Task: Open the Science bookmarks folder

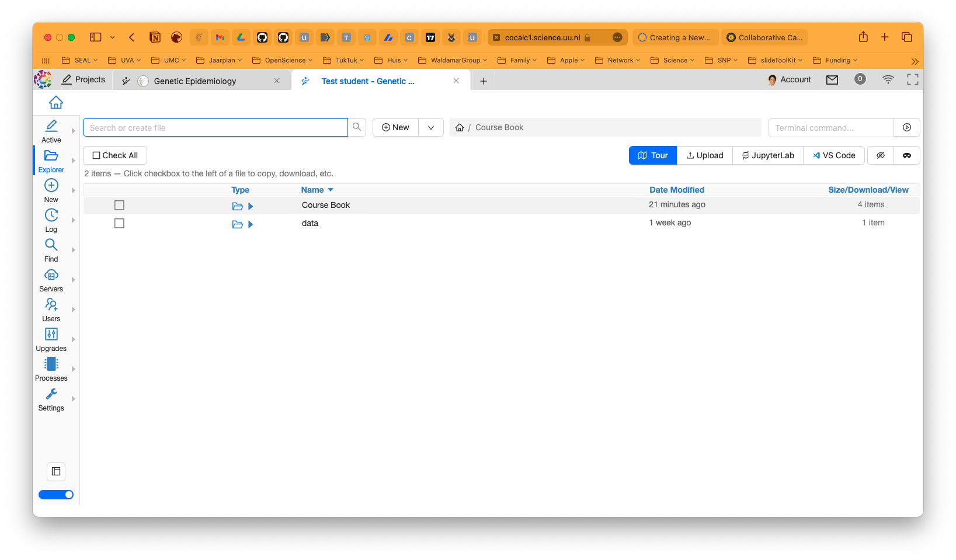Action: [x=673, y=60]
